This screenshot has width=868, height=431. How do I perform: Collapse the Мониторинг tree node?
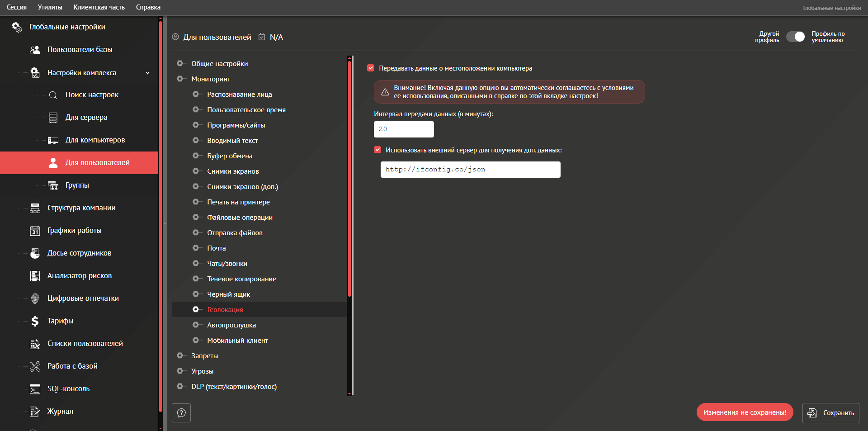pos(180,79)
